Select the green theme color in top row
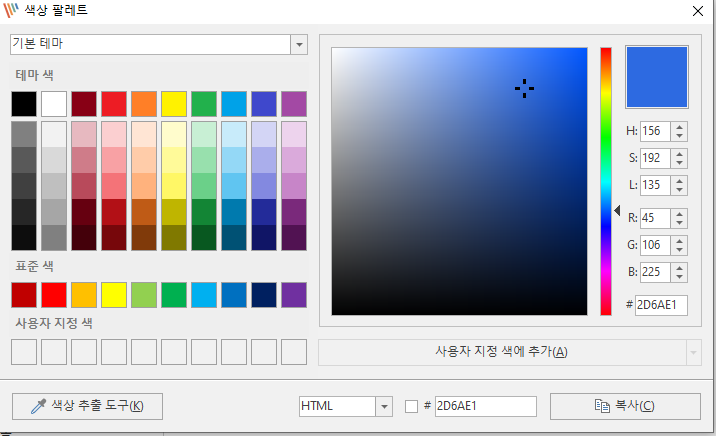 [x=204, y=104]
